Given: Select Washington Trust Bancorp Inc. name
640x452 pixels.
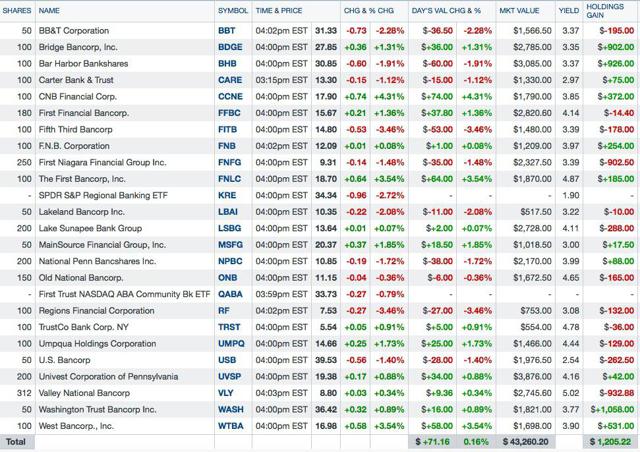Looking at the screenshot, I should click(97, 410).
